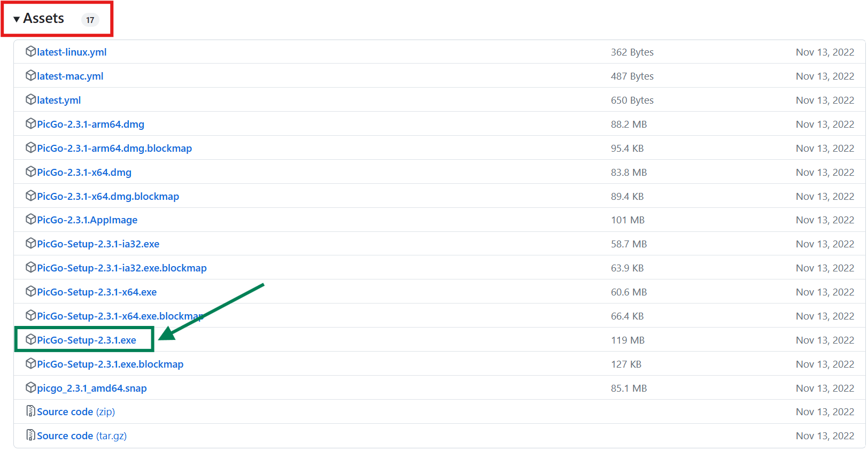This screenshot has height=451, width=868.
Task: Collapse the Assets section triangle
Action: 17,19
